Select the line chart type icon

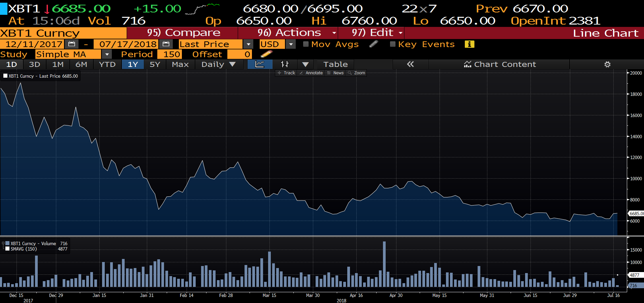coord(259,64)
